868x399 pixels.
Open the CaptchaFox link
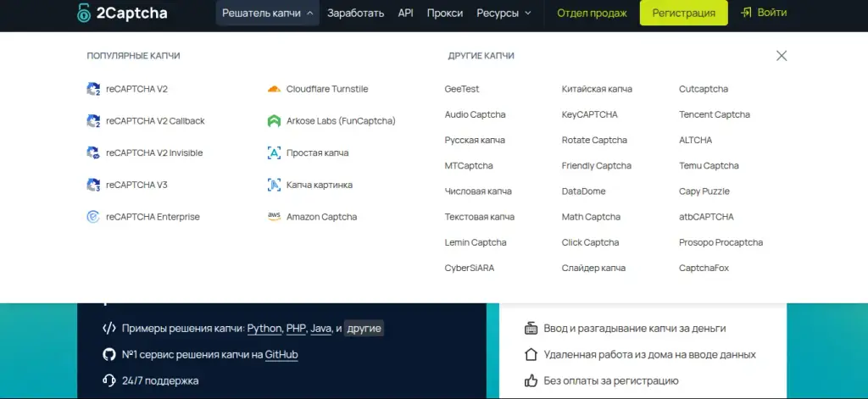704,268
